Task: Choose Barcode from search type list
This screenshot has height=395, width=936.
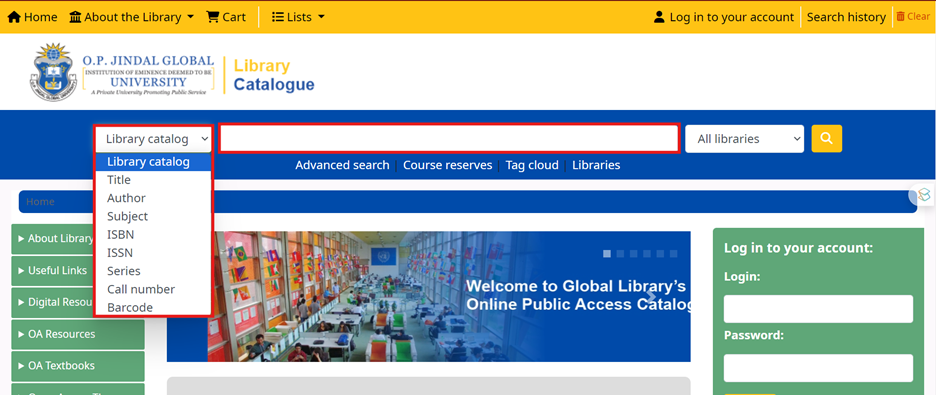Action: [x=153, y=307]
